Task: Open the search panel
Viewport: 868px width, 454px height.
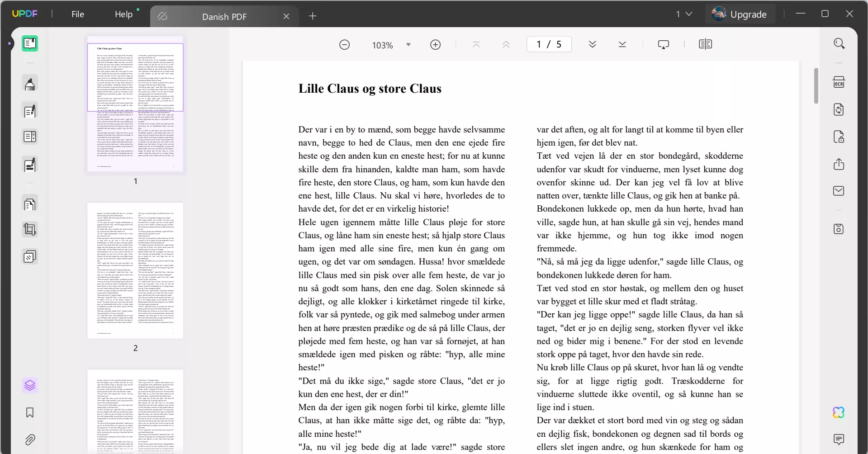Action: click(x=839, y=43)
